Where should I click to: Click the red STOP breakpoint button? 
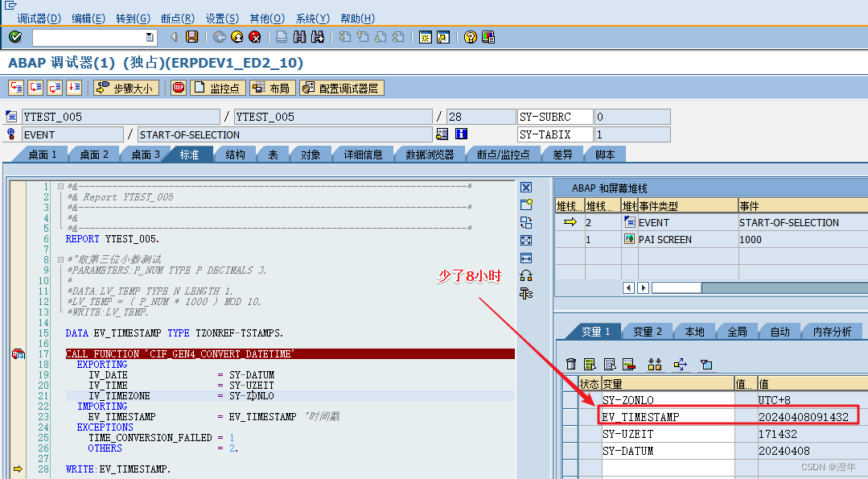point(179,88)
